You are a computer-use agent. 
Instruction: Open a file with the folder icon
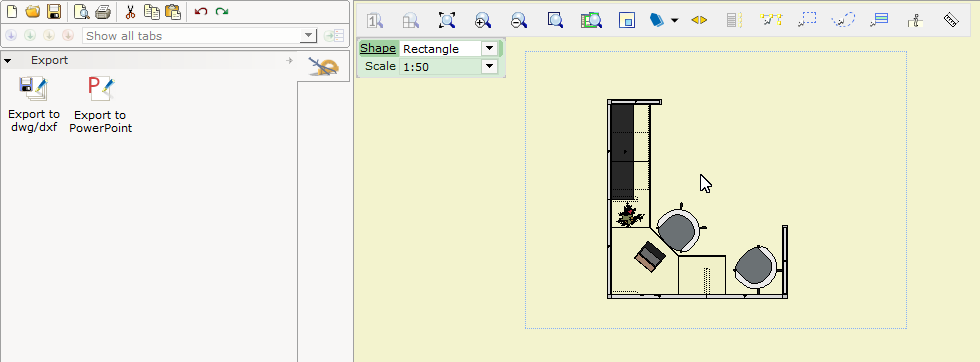[32, 11]
